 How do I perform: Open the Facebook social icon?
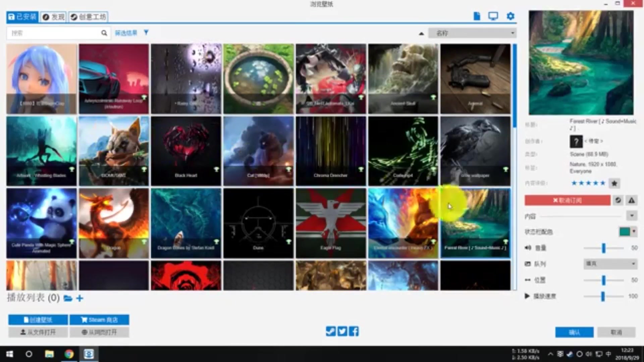tap(354, 331)
